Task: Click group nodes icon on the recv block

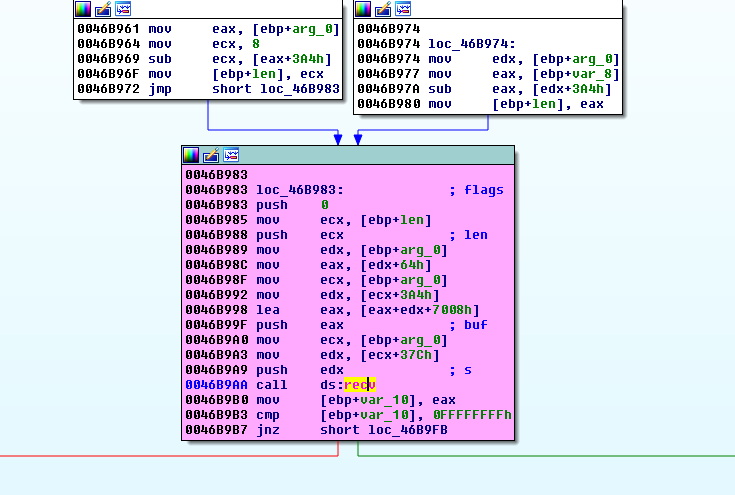Action: (231, 155)
